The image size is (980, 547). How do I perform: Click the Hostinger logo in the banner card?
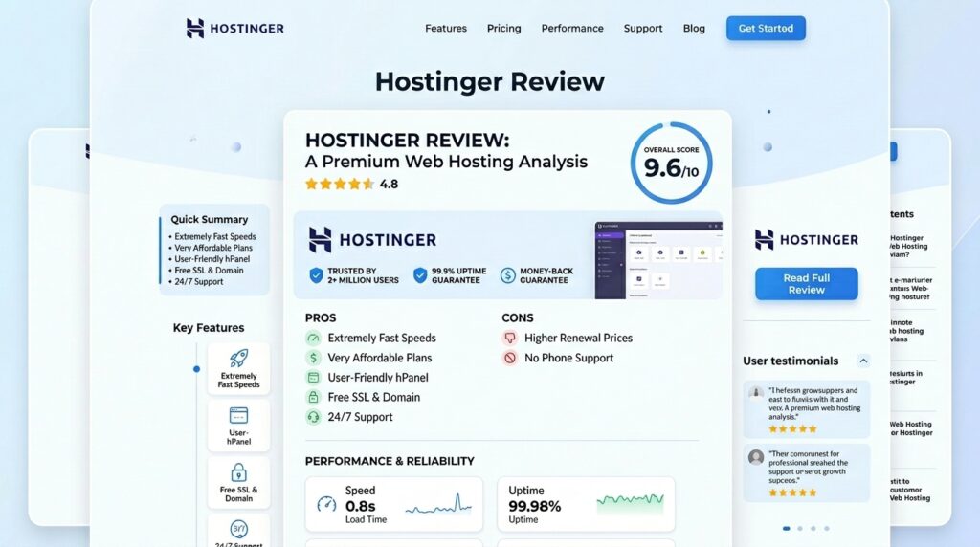(372, 240)
